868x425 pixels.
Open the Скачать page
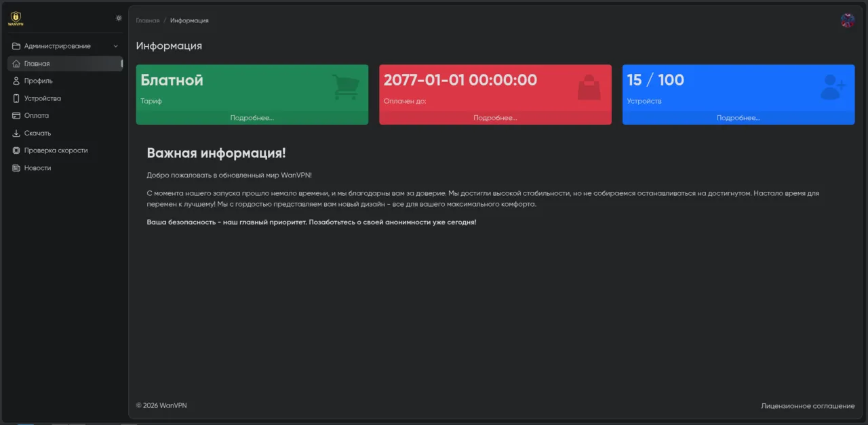[65, 134]
